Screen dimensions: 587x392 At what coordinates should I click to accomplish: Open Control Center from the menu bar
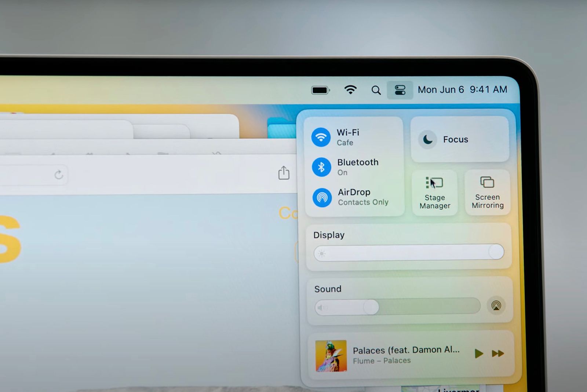coord(400,90)
